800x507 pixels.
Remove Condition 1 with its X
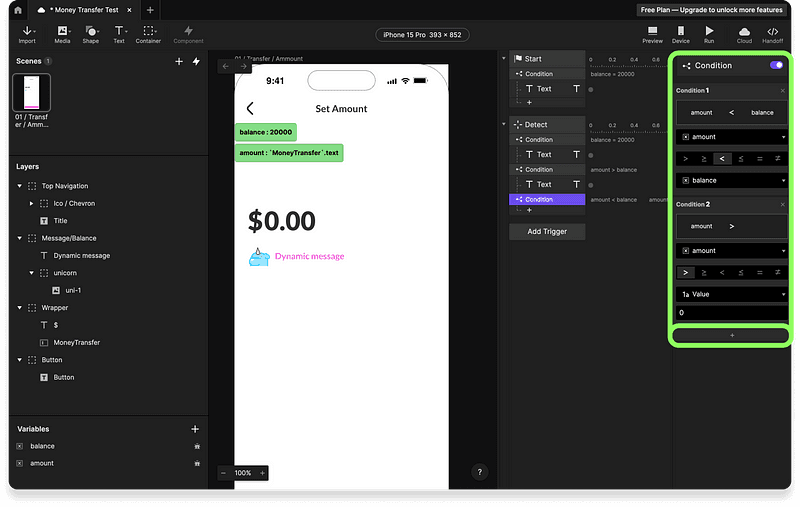click(x=783, y=90)
